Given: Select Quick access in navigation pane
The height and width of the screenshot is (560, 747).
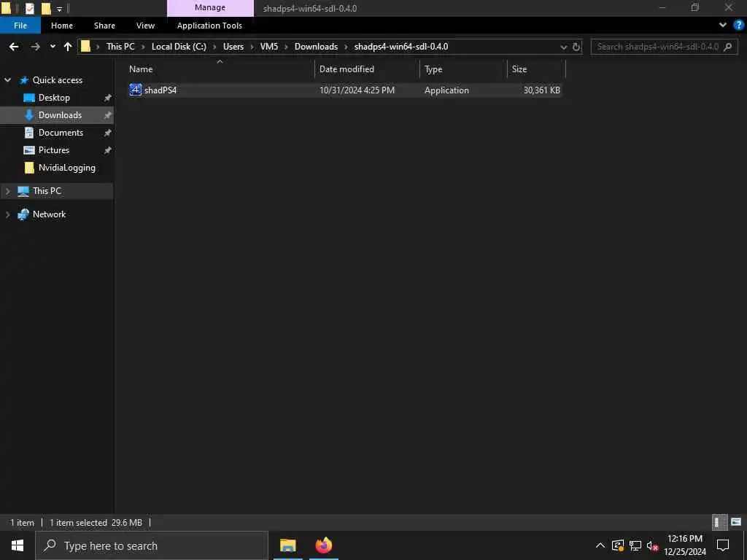Looking at the screenshot, I should tap(58, 80).
